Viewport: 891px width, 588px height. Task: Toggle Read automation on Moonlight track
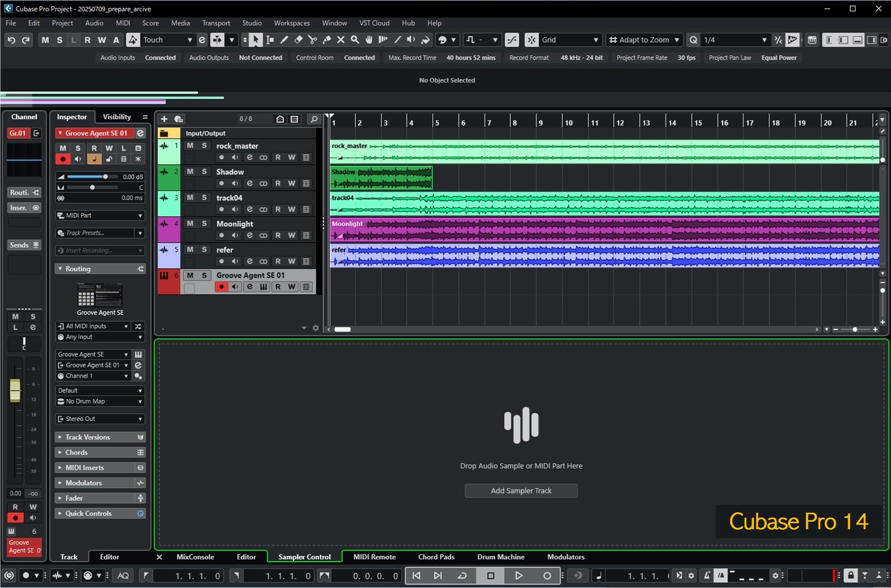tap(278, 235)
